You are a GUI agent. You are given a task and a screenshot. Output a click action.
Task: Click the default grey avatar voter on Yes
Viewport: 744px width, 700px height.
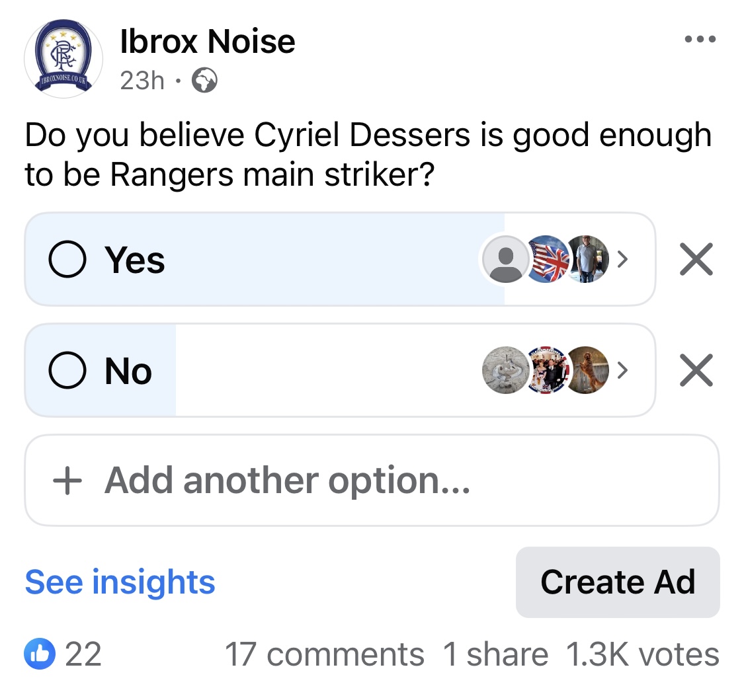tap(506, 259)
